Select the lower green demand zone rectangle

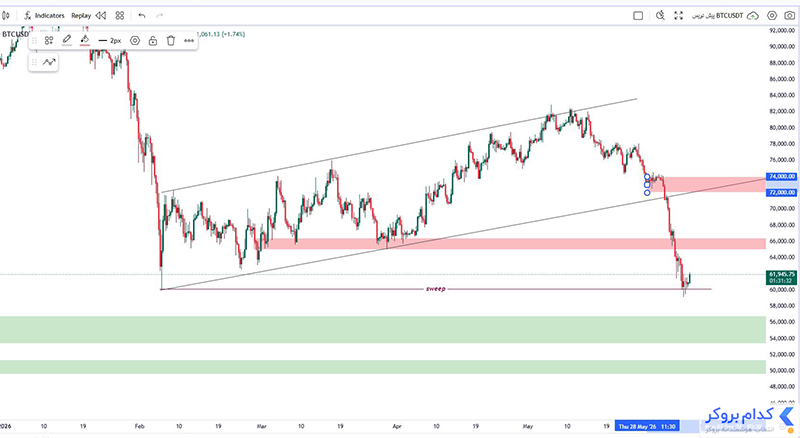pyautogui.click(x=383, y=367)
